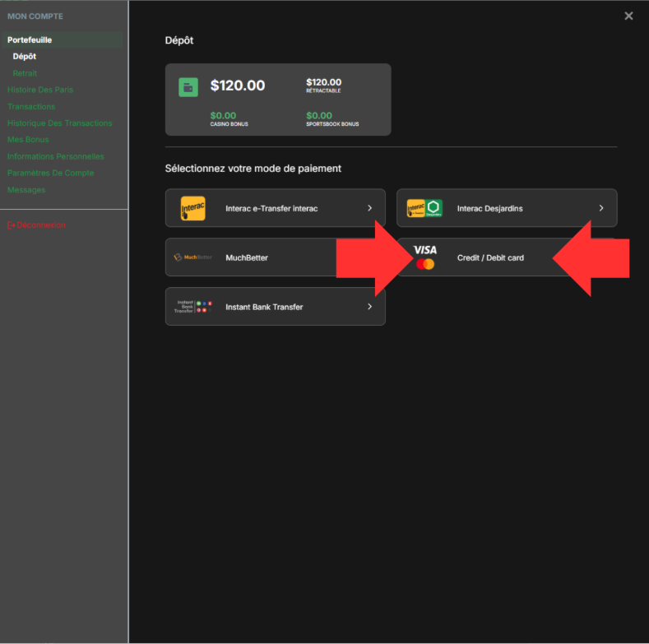Image resolution: width=649 pixels, height=644 pixels.
Task: Click the yellow Interac e-Transfer logo
Action: [x=192, y=209]
